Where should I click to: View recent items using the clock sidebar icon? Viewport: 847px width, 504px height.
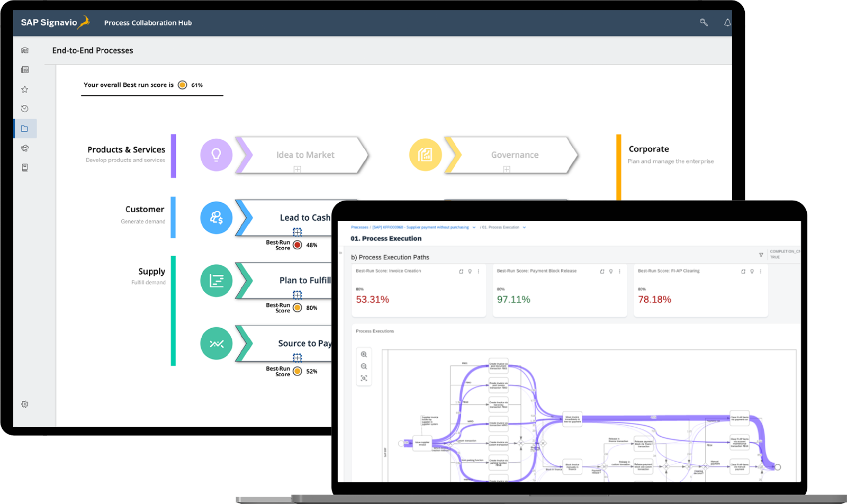(x=24, y=109)
